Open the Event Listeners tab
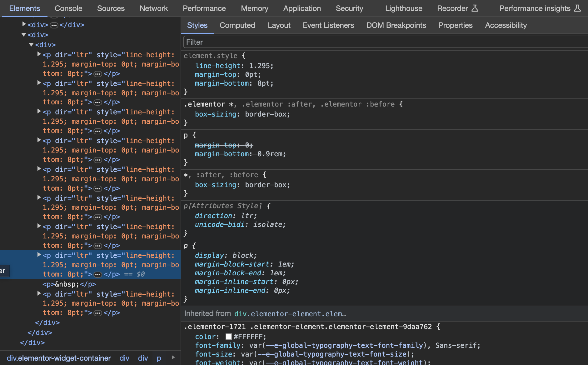The image size is (588, 365). pyautogui.click(x=328, y=25)
